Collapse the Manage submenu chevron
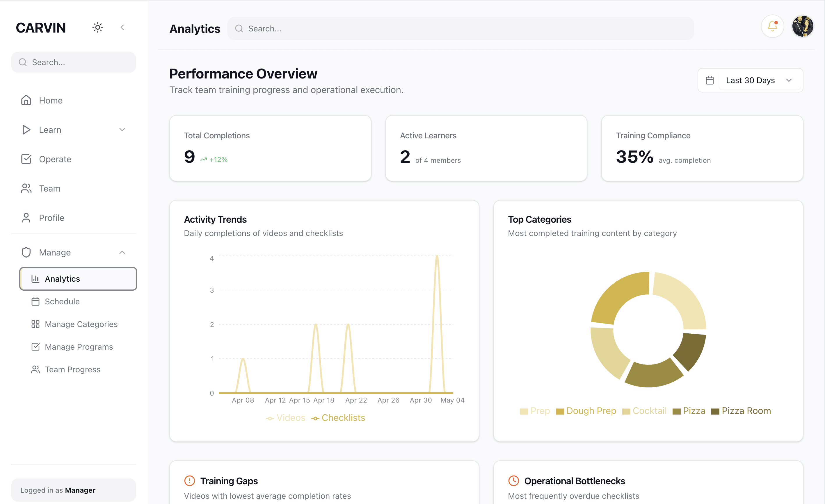The width and height of the screenshot is (825, 504). tap(122, 253)
